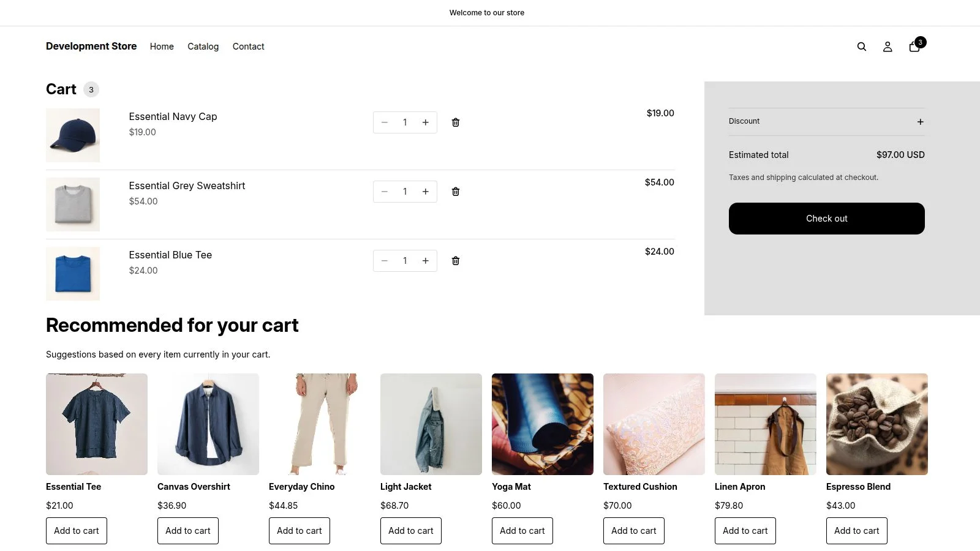
Task: Add Yoga Mat to cart
Action: [x=522, y=531]
